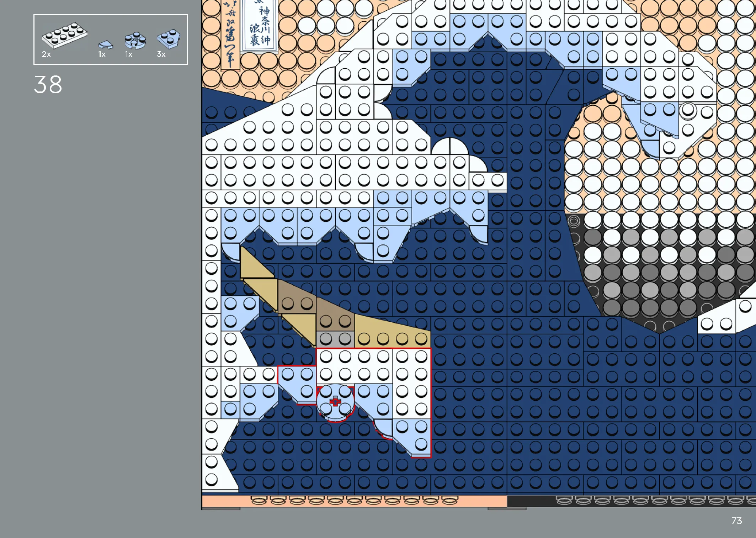Click the "1x" label under the quarter tile
The width and height of the screenshot is (756, 538).
point(102,54)
